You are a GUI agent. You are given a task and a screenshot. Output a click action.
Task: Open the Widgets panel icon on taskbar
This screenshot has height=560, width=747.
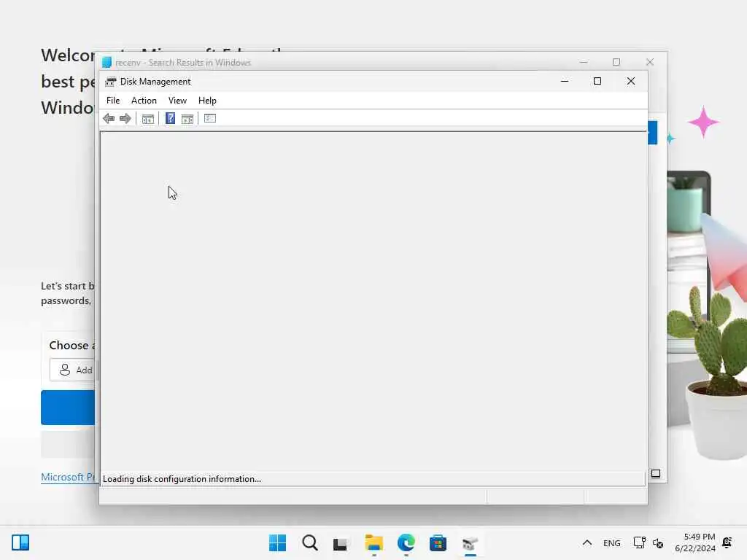pyautogui.click(x=20, y=542)
